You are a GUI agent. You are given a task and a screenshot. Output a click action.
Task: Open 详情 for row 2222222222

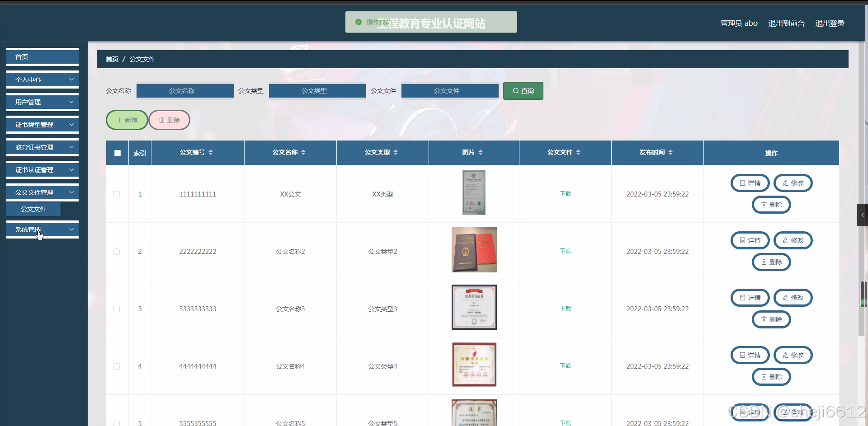tap(750, 240)
